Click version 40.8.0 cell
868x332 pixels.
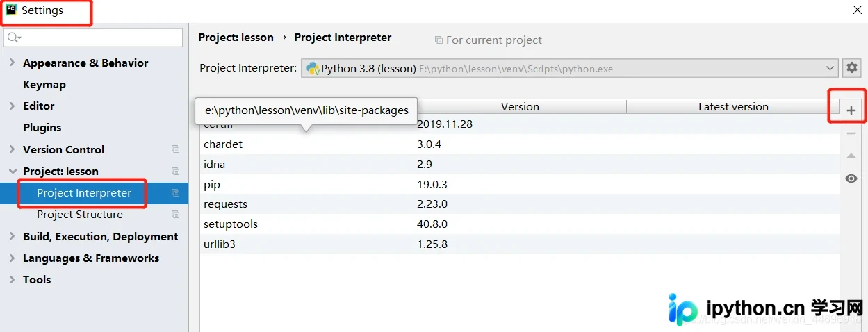(432, 224)
